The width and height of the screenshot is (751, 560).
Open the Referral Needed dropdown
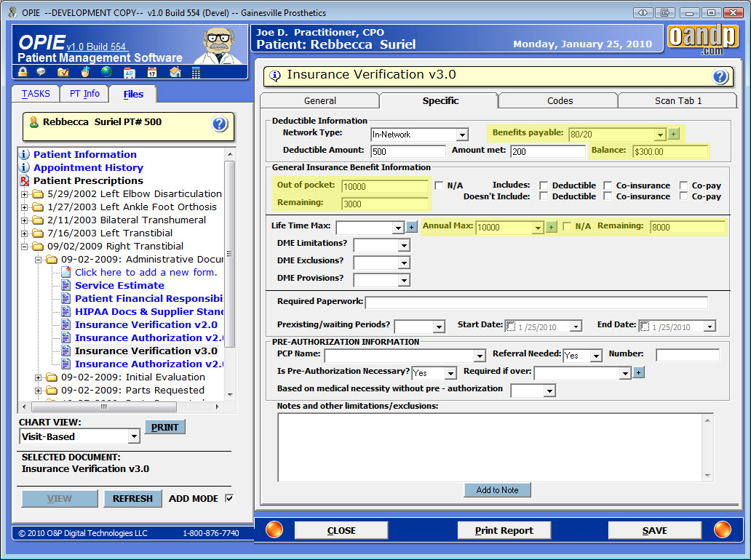(596, 356)
